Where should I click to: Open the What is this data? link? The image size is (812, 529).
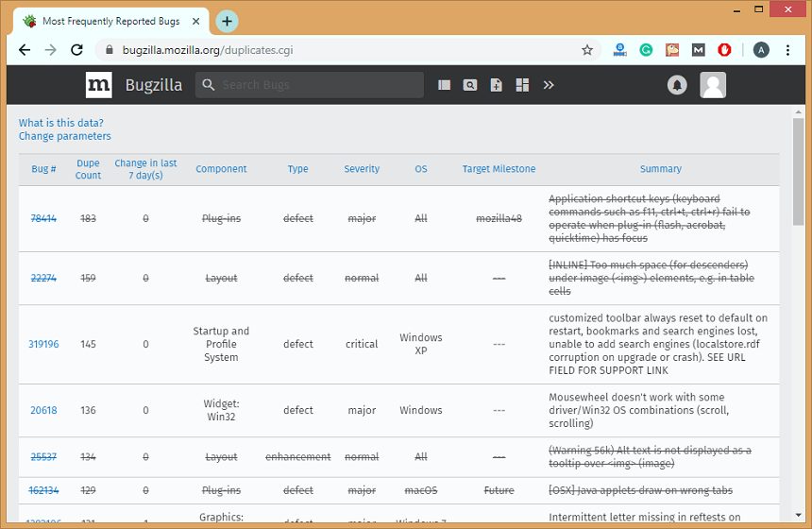click(61, 123)
